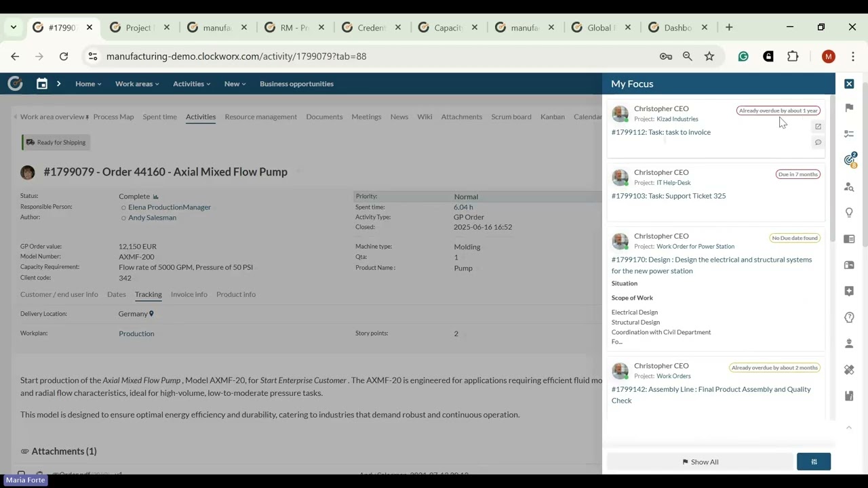Open Andy Salesman profile link
The width and height of the screenshot is (868, 488).
point(152,218)
